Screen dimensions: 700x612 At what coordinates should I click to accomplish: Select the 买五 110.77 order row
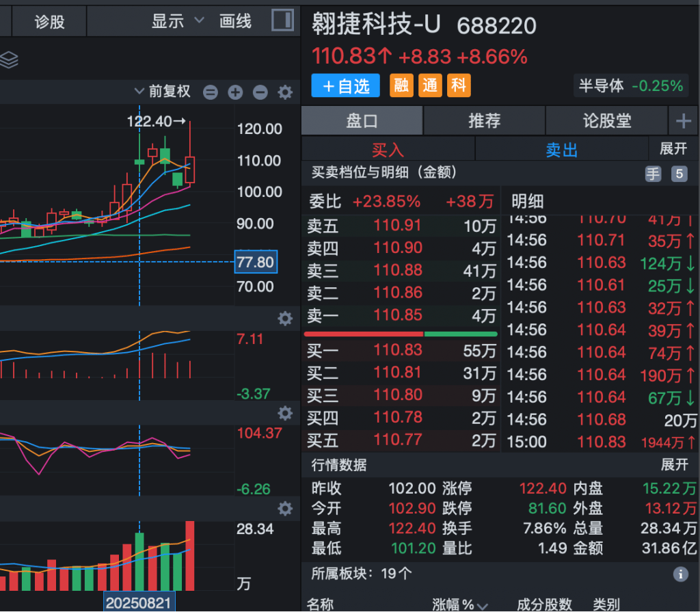coord(401,440)
